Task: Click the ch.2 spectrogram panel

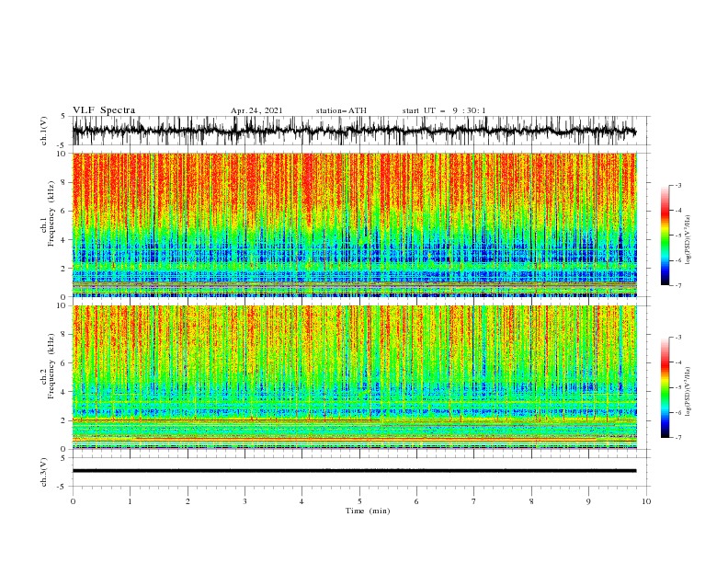Action: coord(354,377)
